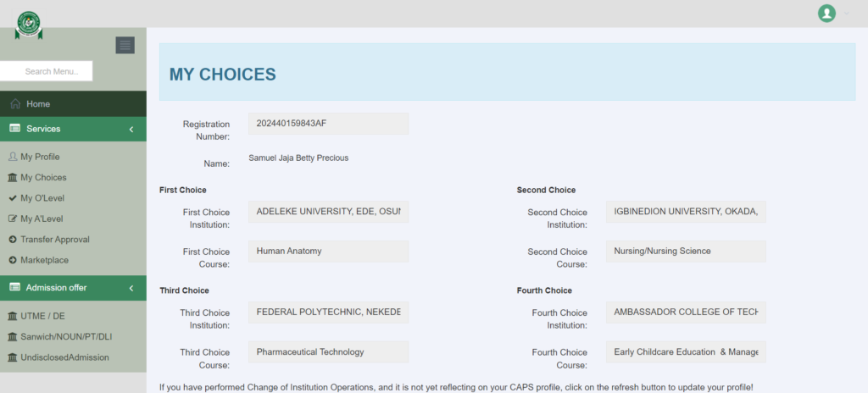Toggle the sidebar hamburger menu button
This screenshot has height=393, width=868.
coord(125,45)
